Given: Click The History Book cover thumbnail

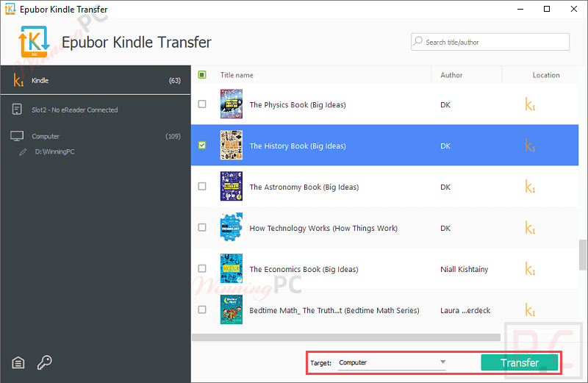Looking at the screenshot, I should (232, 145).
